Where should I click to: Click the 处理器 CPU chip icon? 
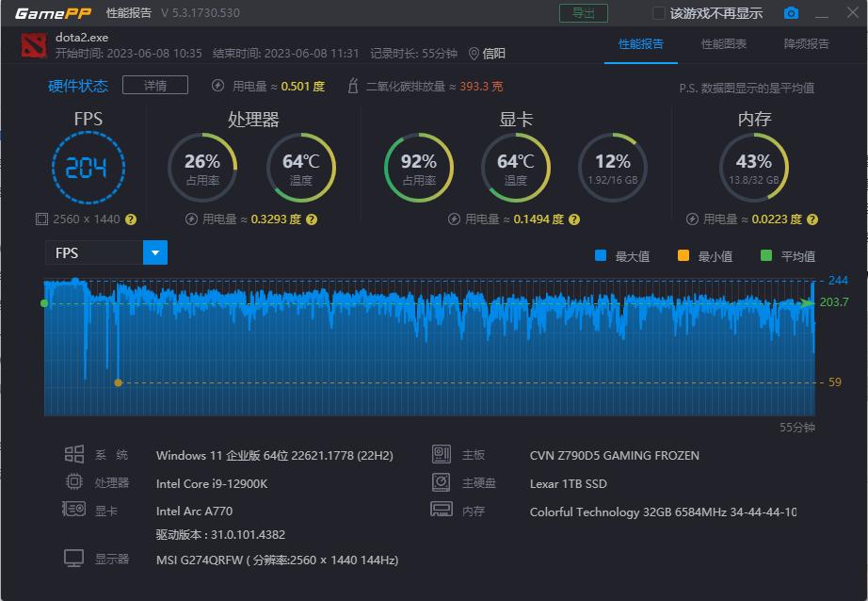tap(75, 481)
